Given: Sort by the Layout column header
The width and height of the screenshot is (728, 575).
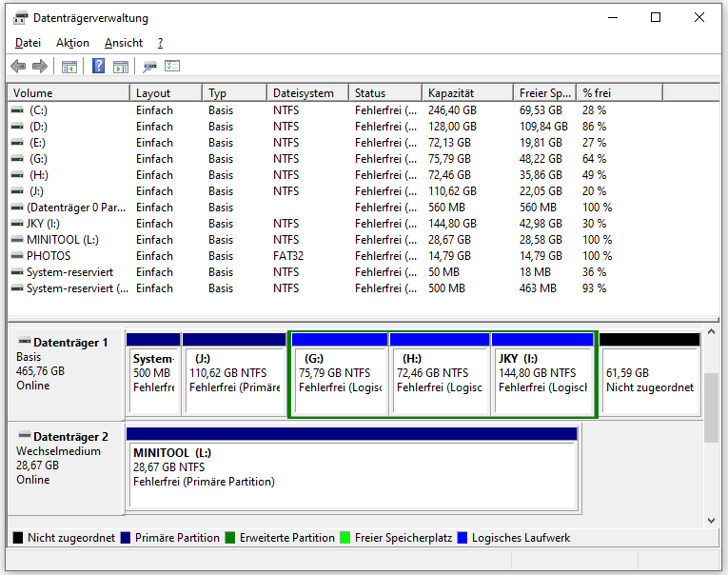Looking at the screenshot, I should click(x=167, y=93).
